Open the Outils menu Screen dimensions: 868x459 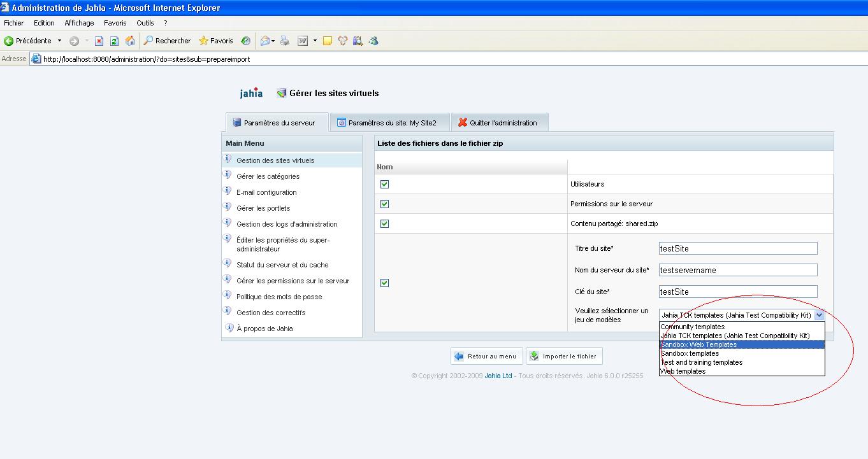145,23
